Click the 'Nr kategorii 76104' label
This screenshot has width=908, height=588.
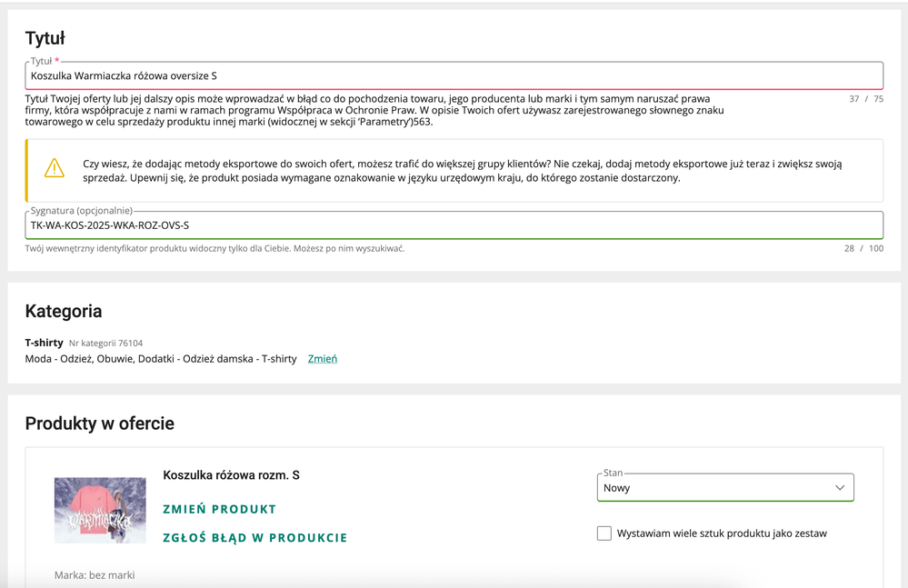(x=105, y=344)
